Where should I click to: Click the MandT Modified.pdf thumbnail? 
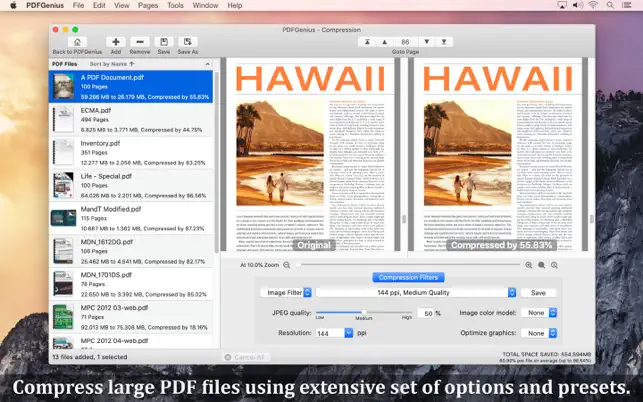63,218
